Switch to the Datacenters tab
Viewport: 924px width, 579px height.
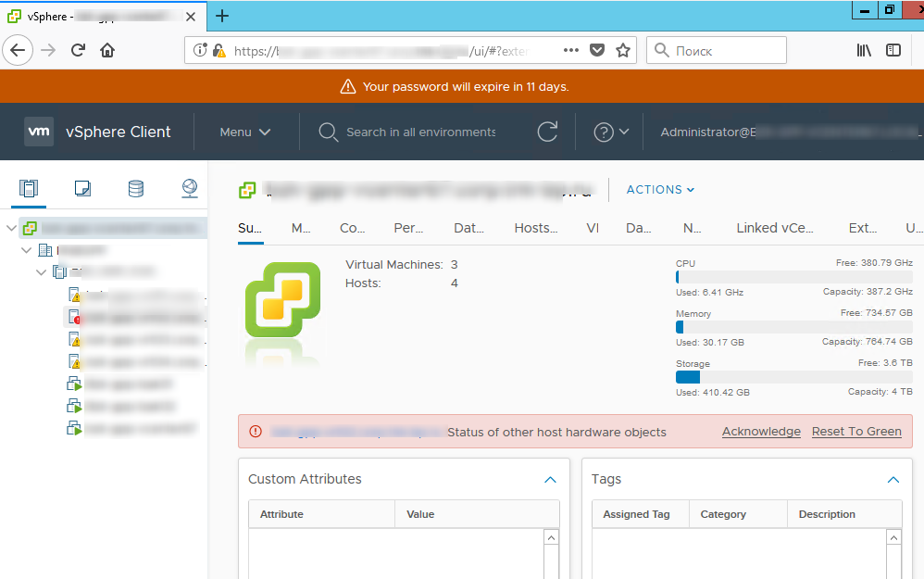(x=468, y=228)
